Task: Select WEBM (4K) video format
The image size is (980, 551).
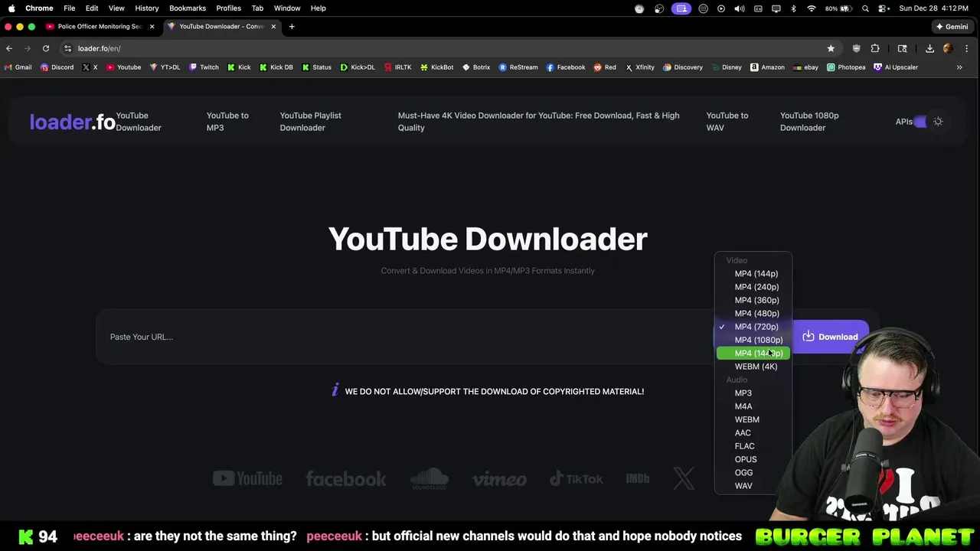Action: tap(753, 367)
